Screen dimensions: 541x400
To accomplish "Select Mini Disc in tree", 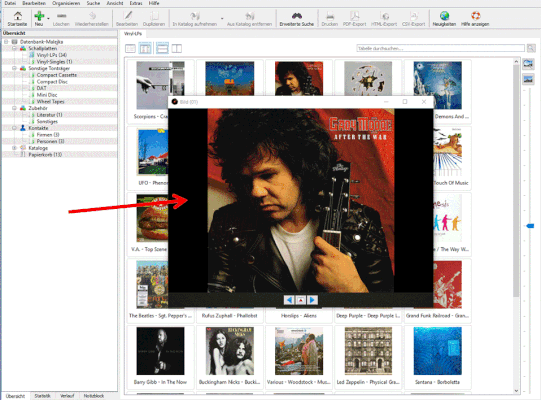I will pos(47,95).
